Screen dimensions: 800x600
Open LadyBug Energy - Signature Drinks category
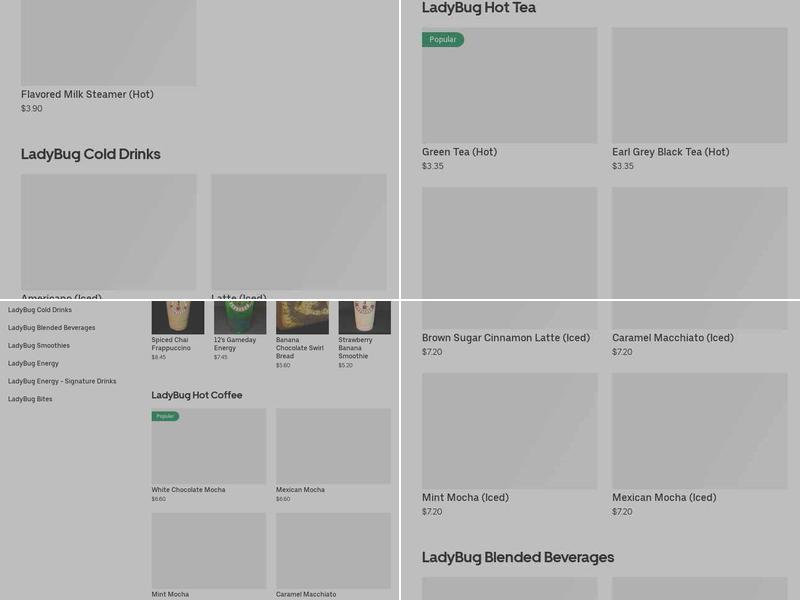point(62,381)
